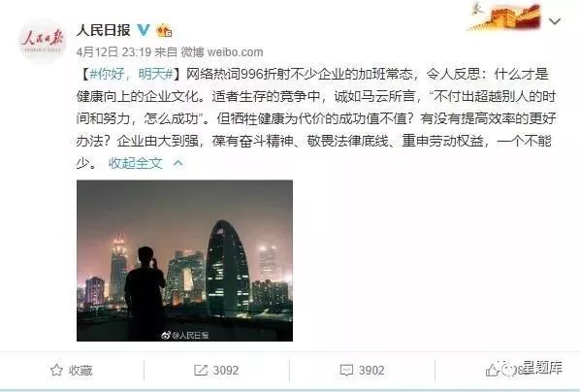Screen dimensions: 580x392
Task: Click the crown membership badge icon
Action: pyautogui.click(x=164, y=30)
